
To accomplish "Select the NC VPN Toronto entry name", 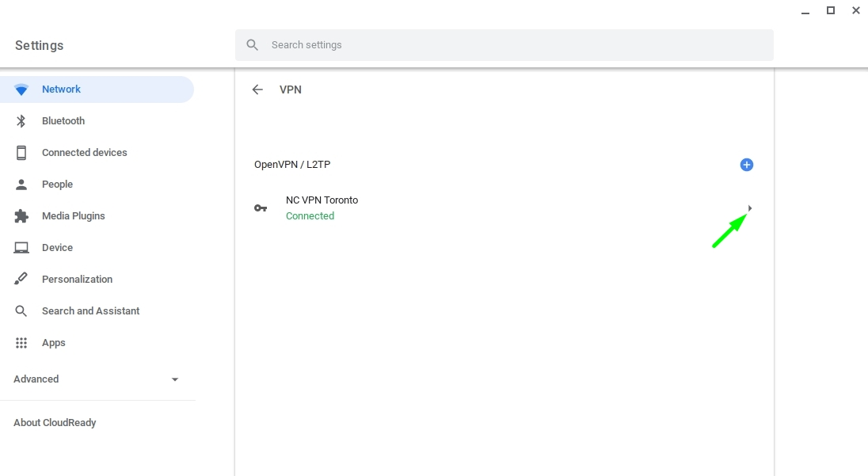I will (x=322, y=200).
